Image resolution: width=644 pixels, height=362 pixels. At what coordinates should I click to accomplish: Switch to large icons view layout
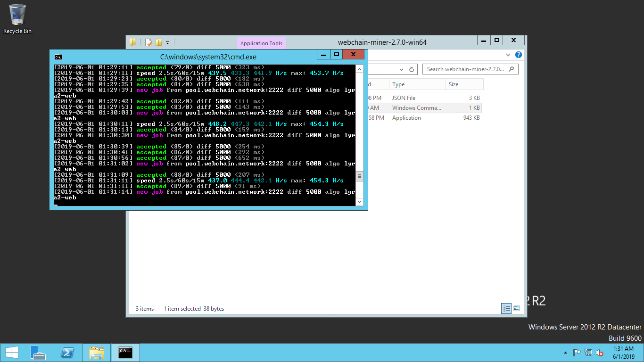[x=517, y=309]
